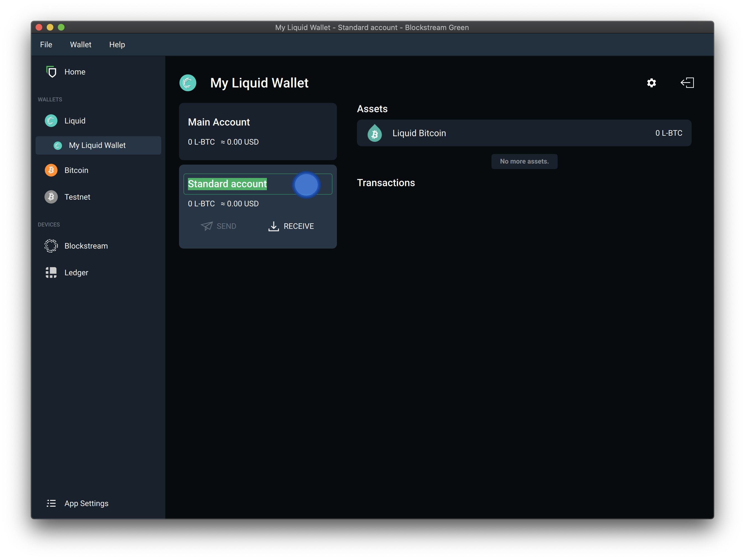Image resolution: width=745 pixels, height=560 pixels.
Task: Click the App Settings list icon
Action: coord(51,503)
